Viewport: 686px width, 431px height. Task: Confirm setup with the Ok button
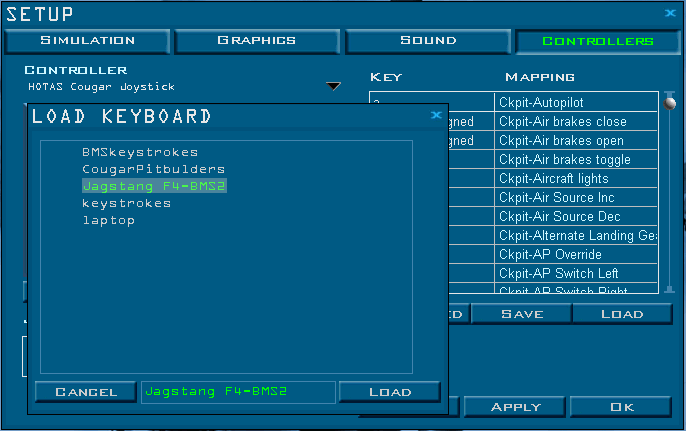622,407
